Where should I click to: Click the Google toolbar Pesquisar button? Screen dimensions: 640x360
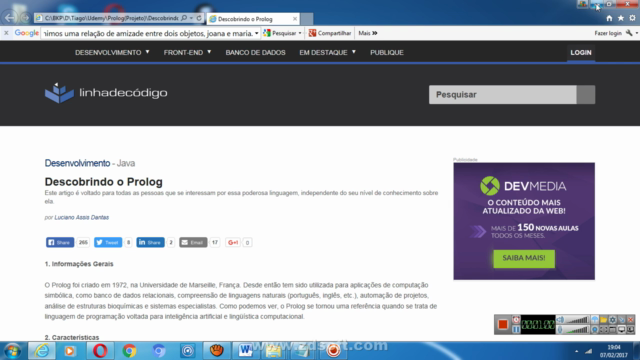coord(280,33)
